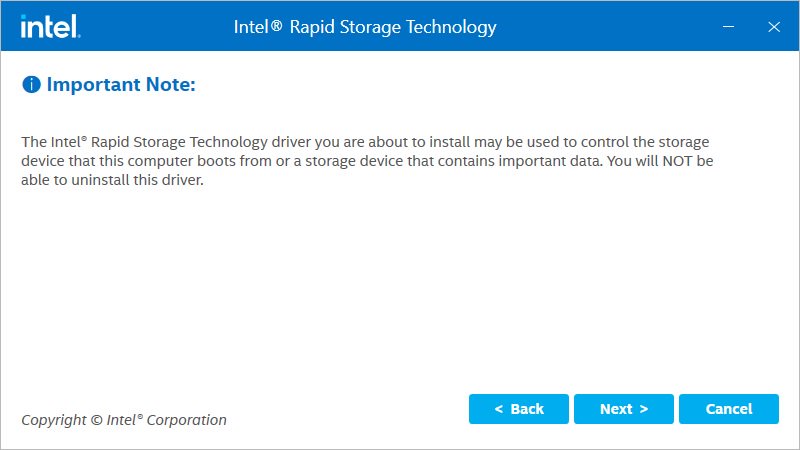Click the blue information icon
This screenshot has height=450, width=800.
click(30, 85)
